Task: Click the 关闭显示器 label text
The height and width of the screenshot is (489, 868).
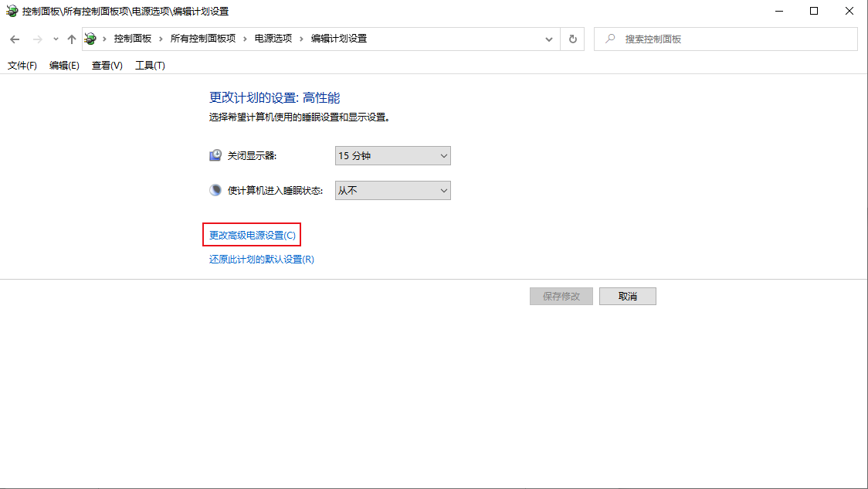Action: coord(252,155)
